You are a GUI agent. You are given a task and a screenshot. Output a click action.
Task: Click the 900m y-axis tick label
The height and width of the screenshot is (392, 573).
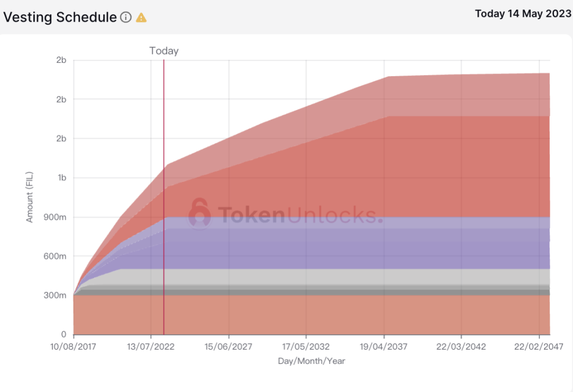click(55, 217)
